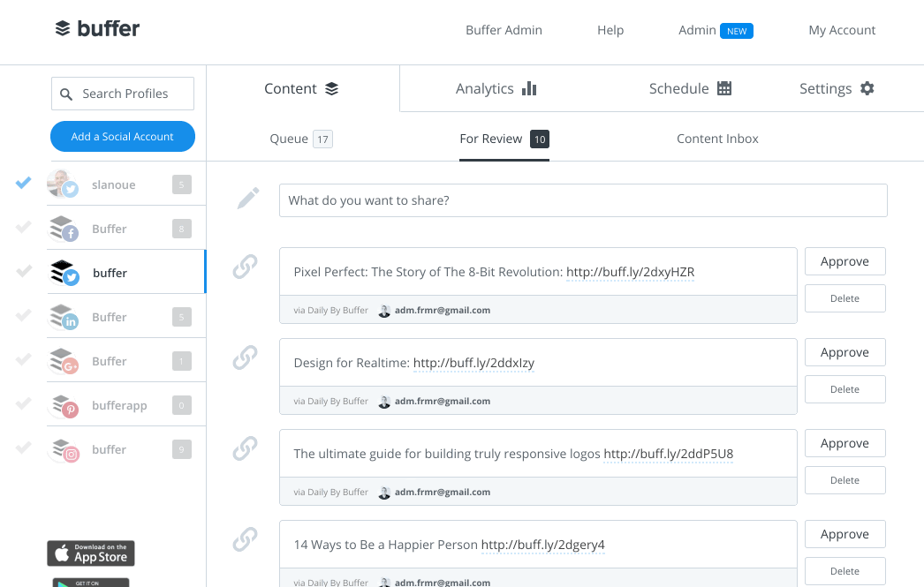Click Buffer LinkedIn profile avatar

click(63, 317)
